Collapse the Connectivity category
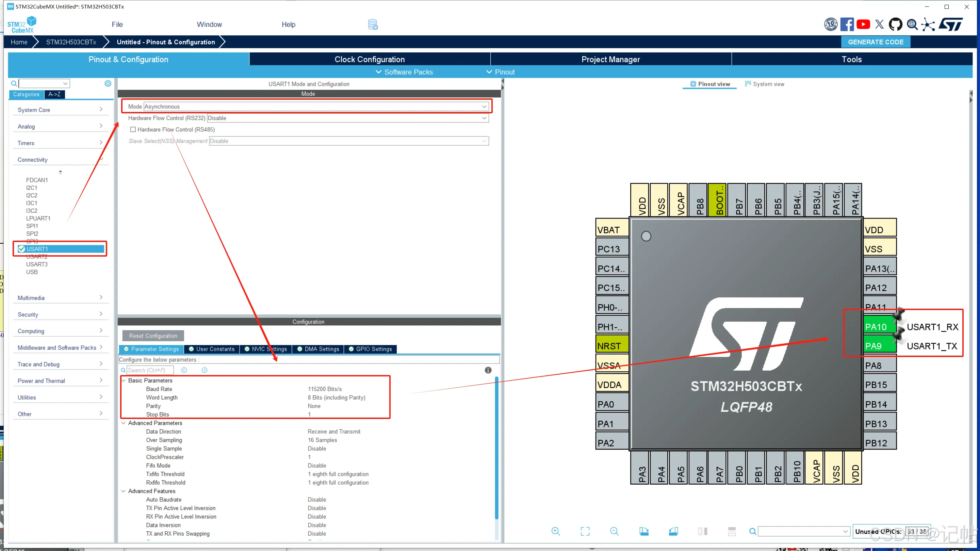 60,159
